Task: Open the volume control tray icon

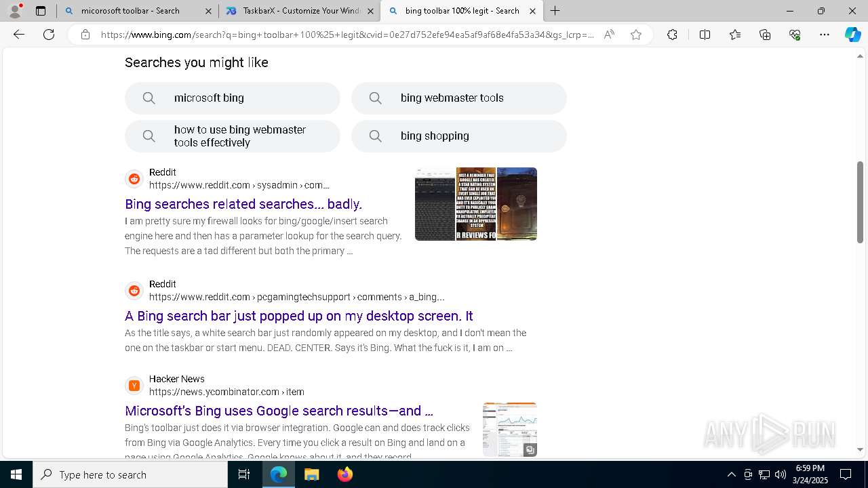Action: (781, 474)
